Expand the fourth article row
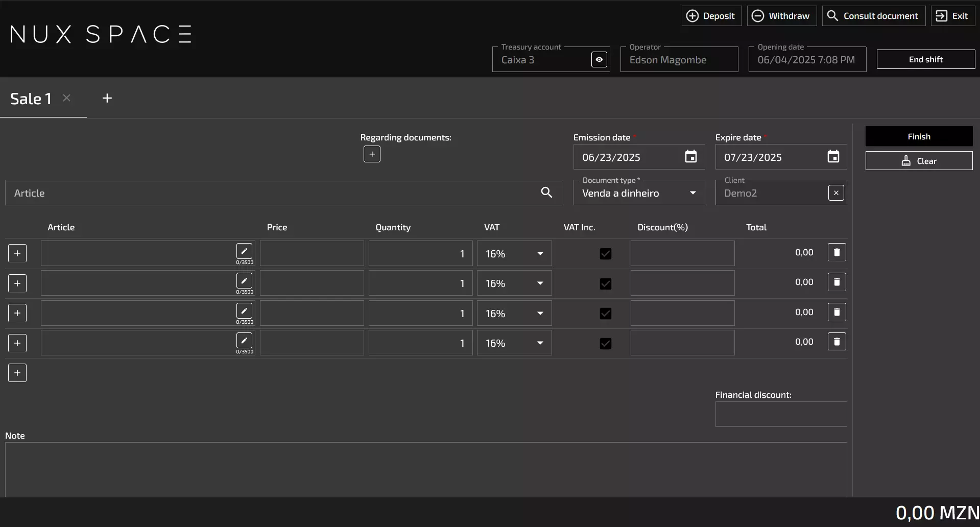 pyautogui.click(x=17, y=343)
